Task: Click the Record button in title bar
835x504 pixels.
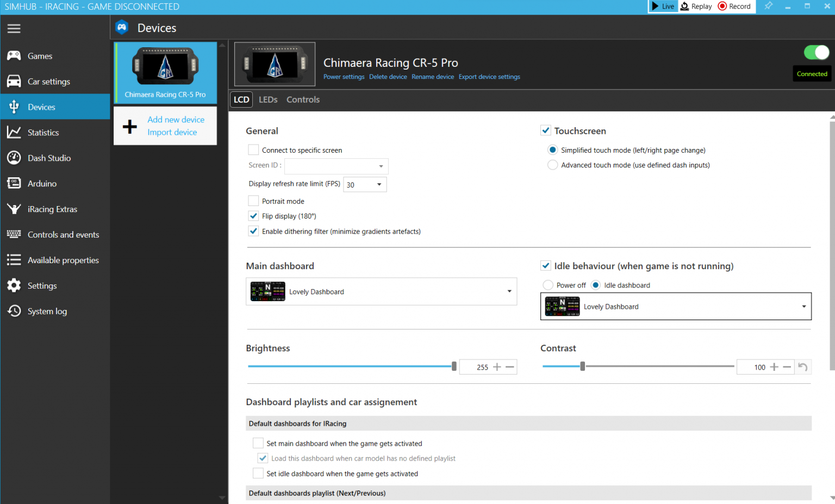Action: click(x=734, y=7)
